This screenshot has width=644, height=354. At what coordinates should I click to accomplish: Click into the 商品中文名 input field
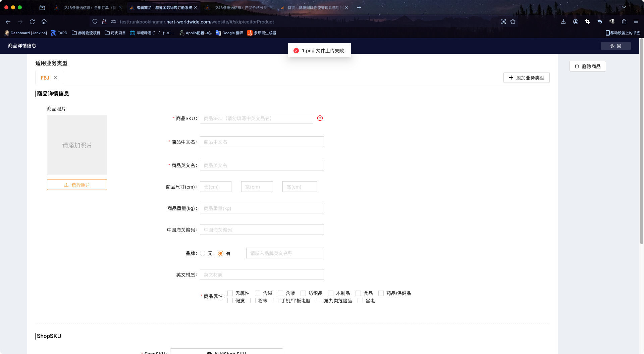(x=262, y=142)
